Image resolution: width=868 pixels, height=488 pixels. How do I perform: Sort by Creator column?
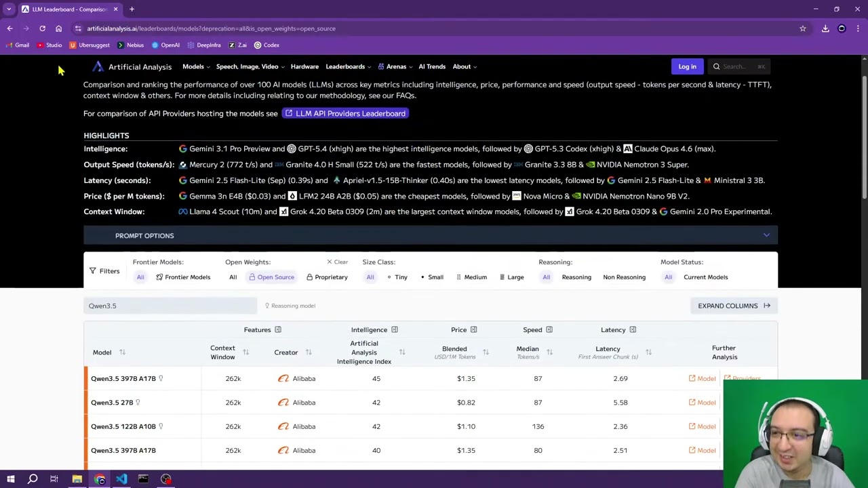(308, 352)
